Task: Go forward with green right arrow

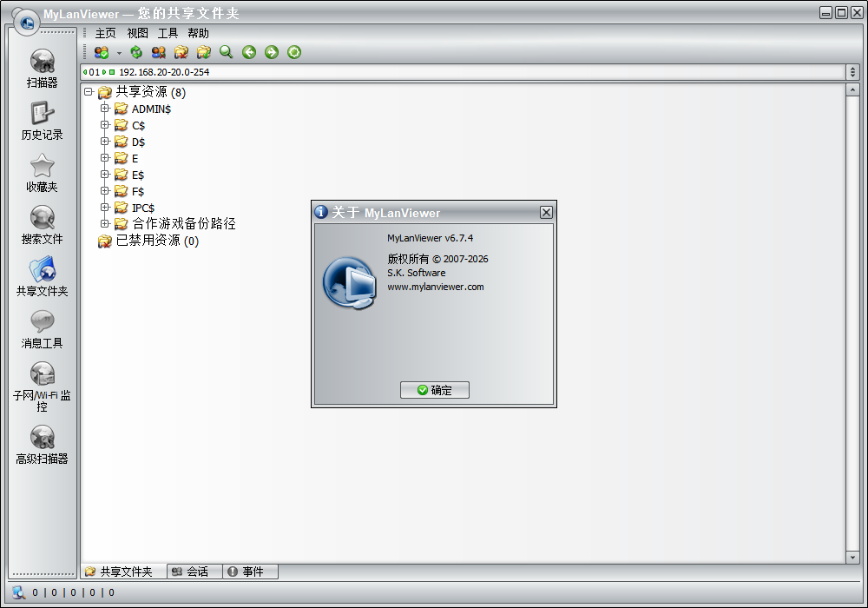Action: 272,52
